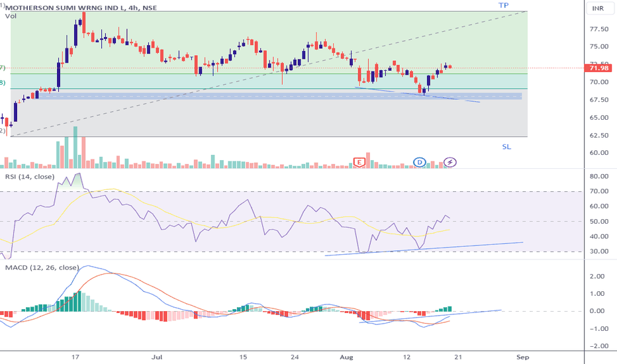This screenshot has height=364, width=617.
Task: Click the blue dividend D marker
Action: point(420,162)
